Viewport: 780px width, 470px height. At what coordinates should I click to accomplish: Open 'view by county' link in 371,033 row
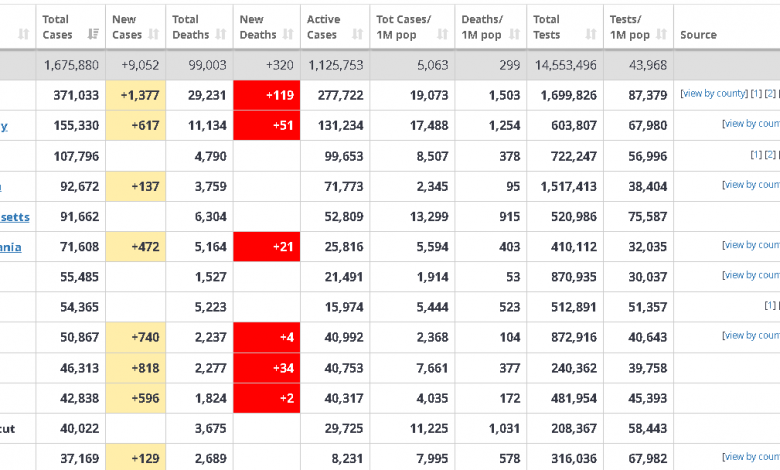pyautogui.click(x=713, y=94)
